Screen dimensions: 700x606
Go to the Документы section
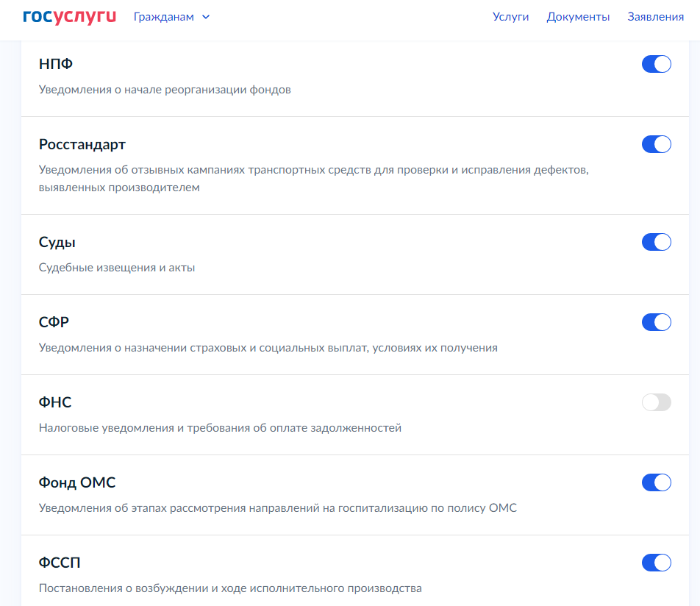[578, 17]
